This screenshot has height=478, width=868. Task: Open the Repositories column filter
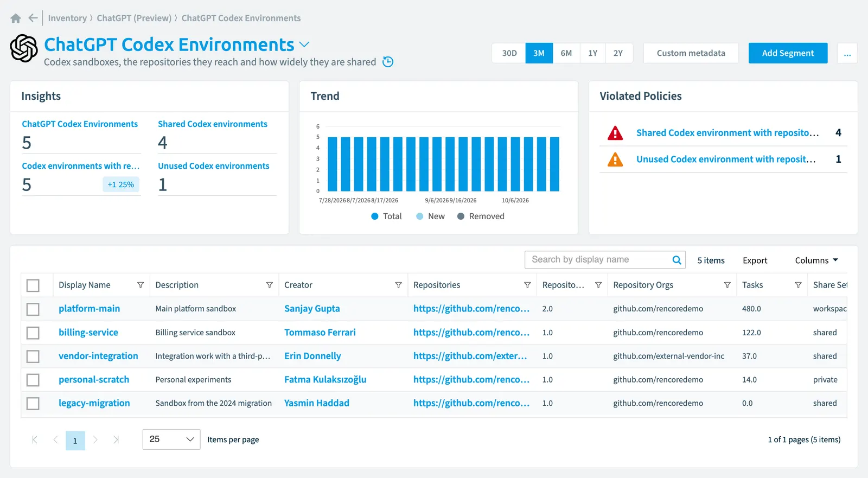[x=527, y=285]
